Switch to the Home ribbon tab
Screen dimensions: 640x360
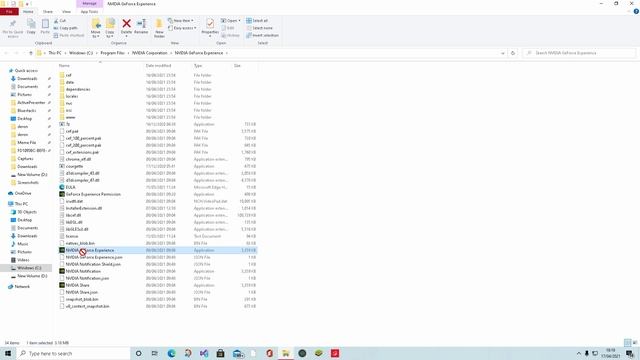(28, 11)
